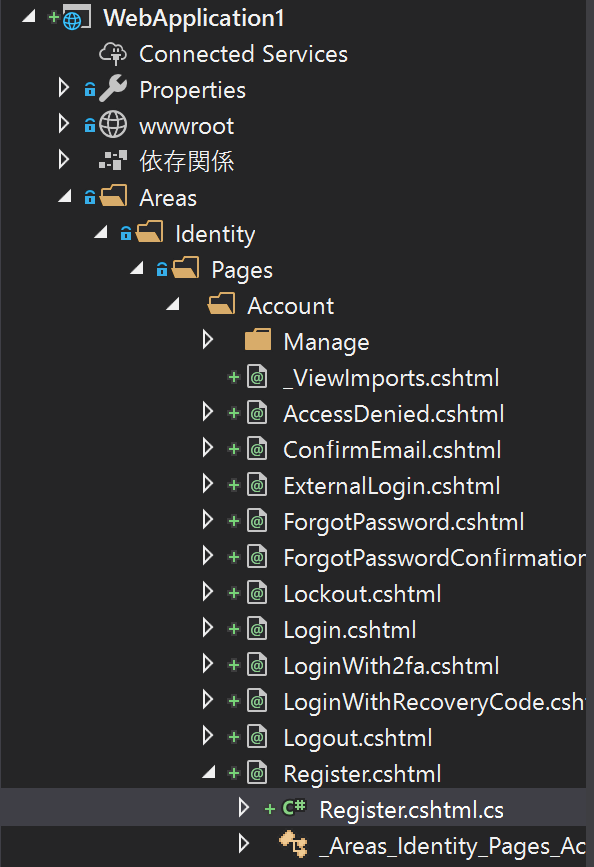Click the wwwroot globe icon

(x=113, y=126)
